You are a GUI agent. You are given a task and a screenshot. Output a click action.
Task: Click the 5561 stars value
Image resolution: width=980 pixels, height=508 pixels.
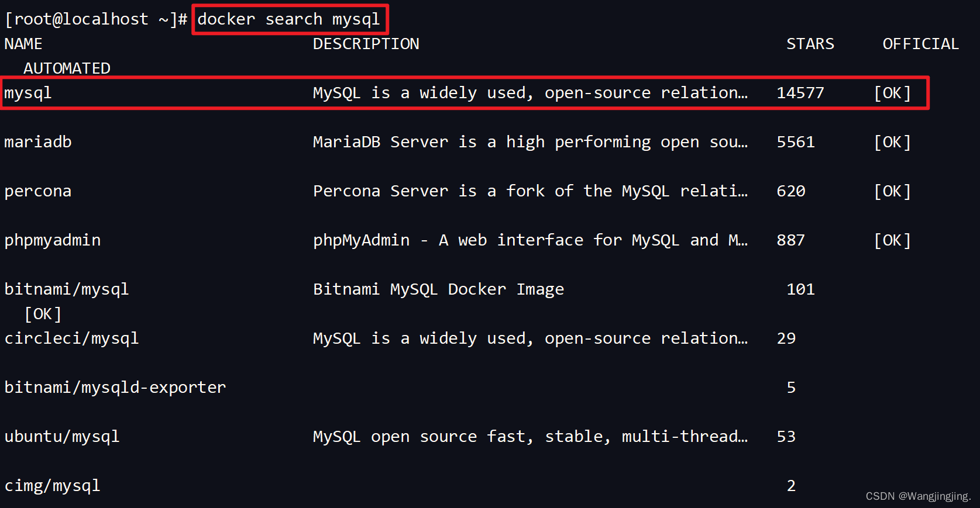(x=796, y=142)
